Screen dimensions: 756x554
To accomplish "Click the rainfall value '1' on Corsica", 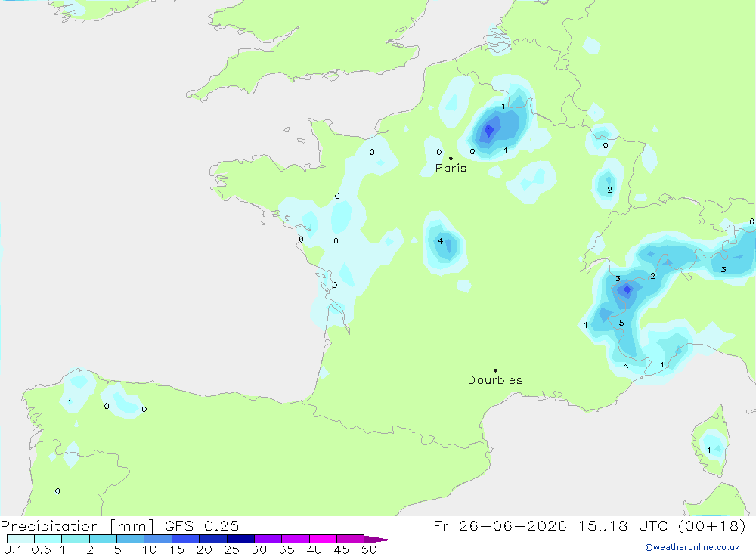I will tap(709, 450).
